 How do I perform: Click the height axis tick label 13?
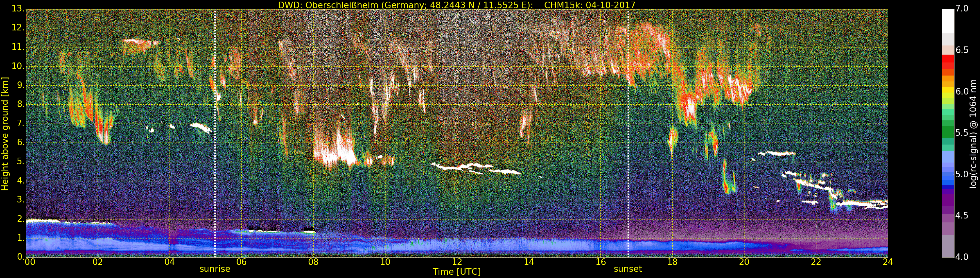pos(18,9)
